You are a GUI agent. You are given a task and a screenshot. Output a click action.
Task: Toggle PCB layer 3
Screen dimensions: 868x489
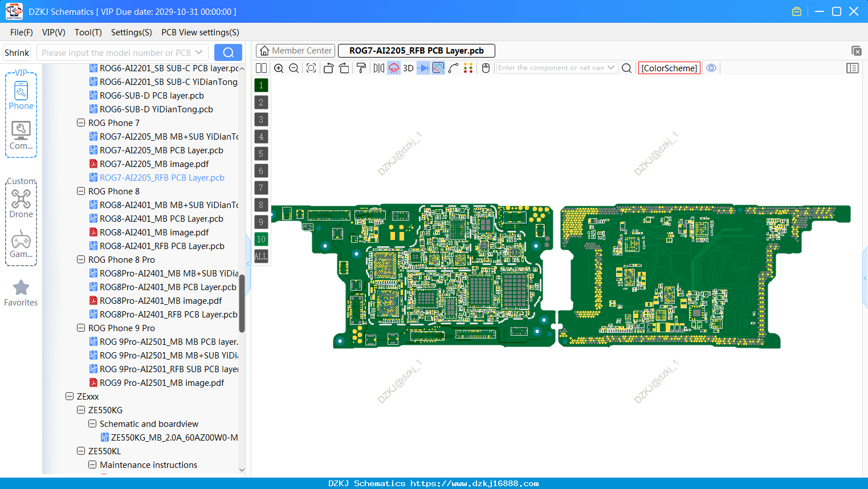[x=261, y=120]
